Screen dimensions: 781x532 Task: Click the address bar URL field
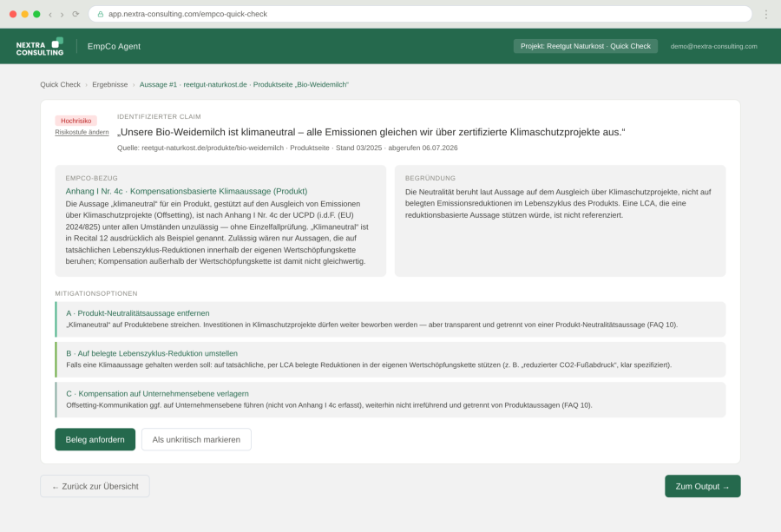pos(420,14)
